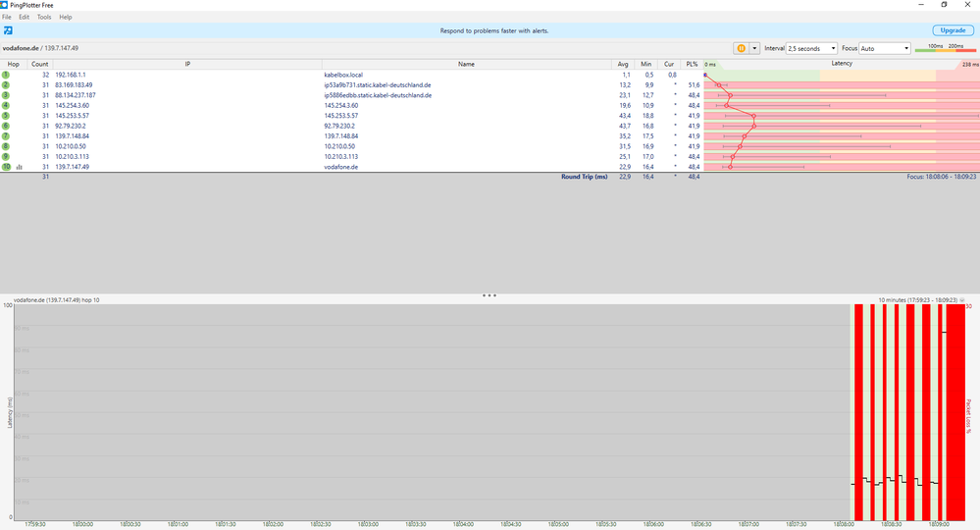Click the alerts banner message text

[x=493, y=30]
